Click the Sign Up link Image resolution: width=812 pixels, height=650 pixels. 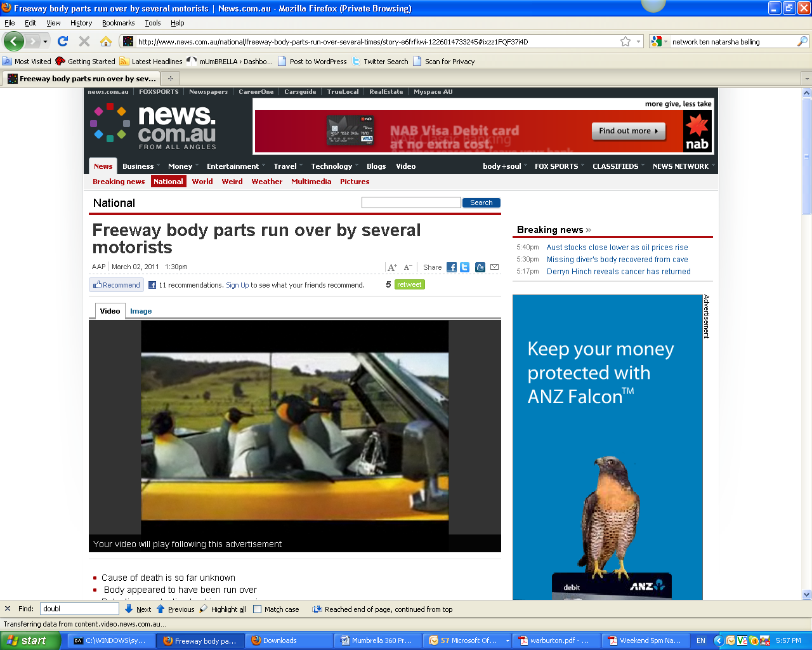237,285
